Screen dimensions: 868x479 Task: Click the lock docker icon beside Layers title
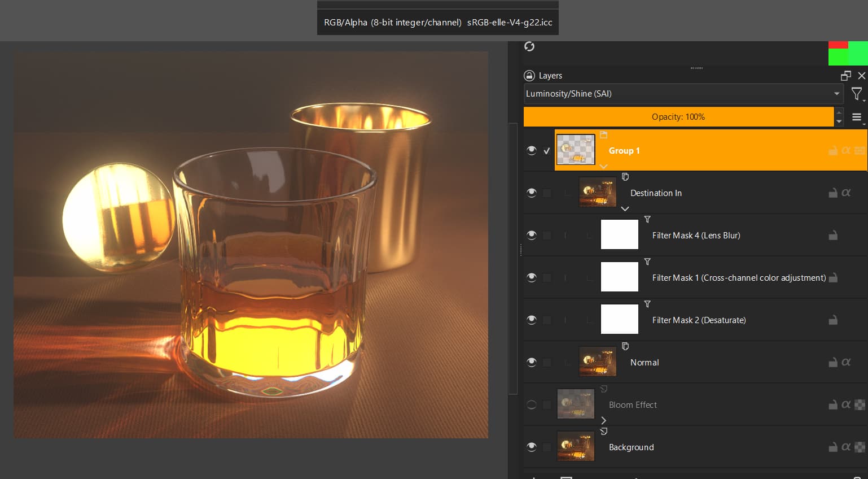pyautogui.click(x=529, y=76)
